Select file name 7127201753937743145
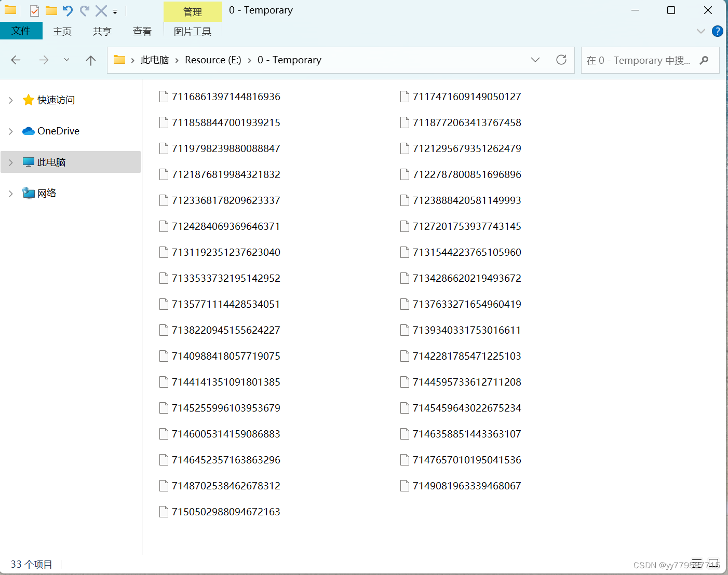The height and width of the screenshot is (575, 728). click(467, 226)
